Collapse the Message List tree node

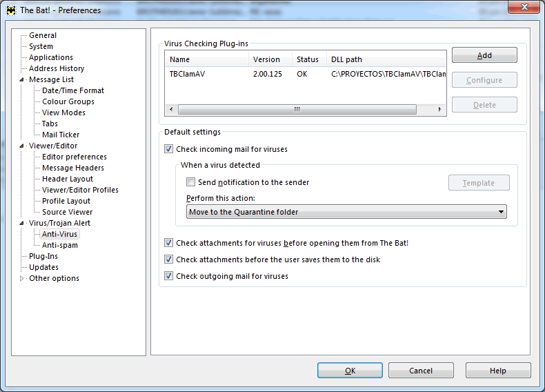point(21,79)
